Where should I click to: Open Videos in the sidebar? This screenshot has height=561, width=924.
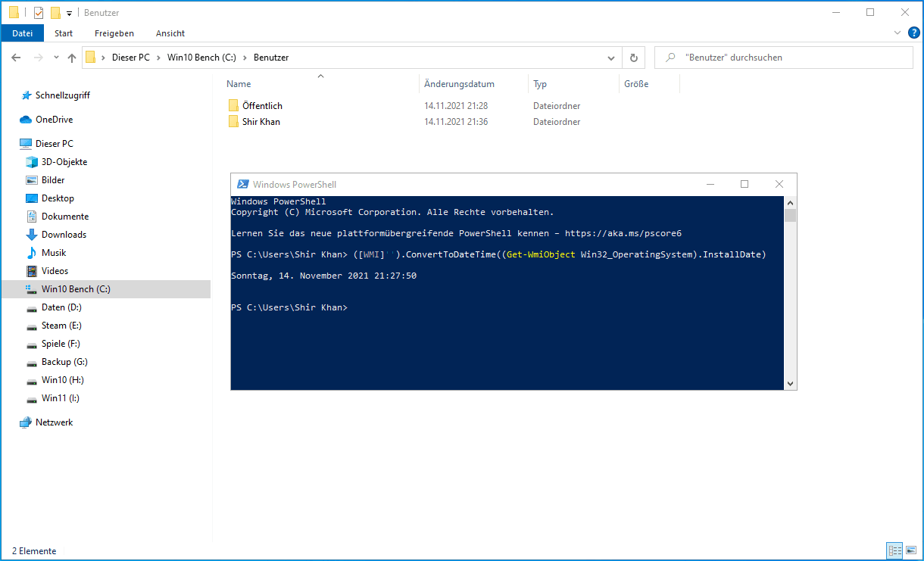point(55,271)
